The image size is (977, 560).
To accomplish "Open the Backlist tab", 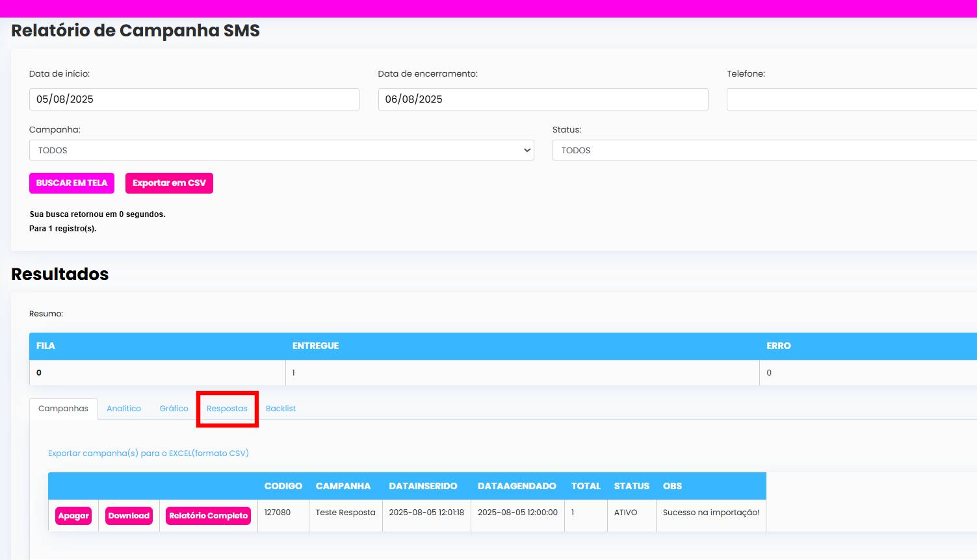I will pos(281,409).
